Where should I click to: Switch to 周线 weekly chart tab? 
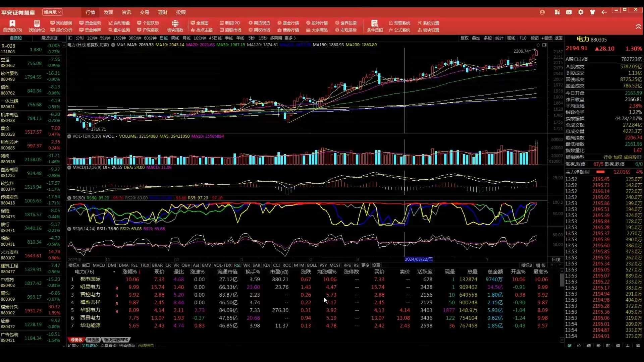point(175,38)
